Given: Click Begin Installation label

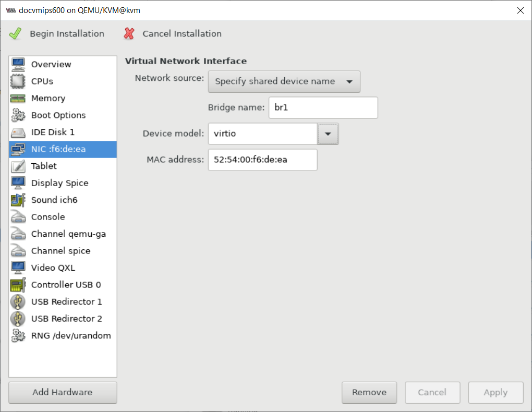Looking at the screenshot, I should (x=67, y=33).
